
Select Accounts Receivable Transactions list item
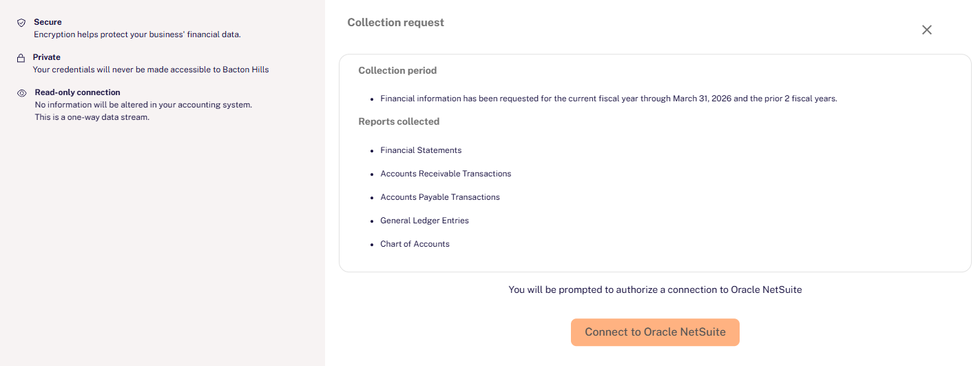(x=446, y=174)
